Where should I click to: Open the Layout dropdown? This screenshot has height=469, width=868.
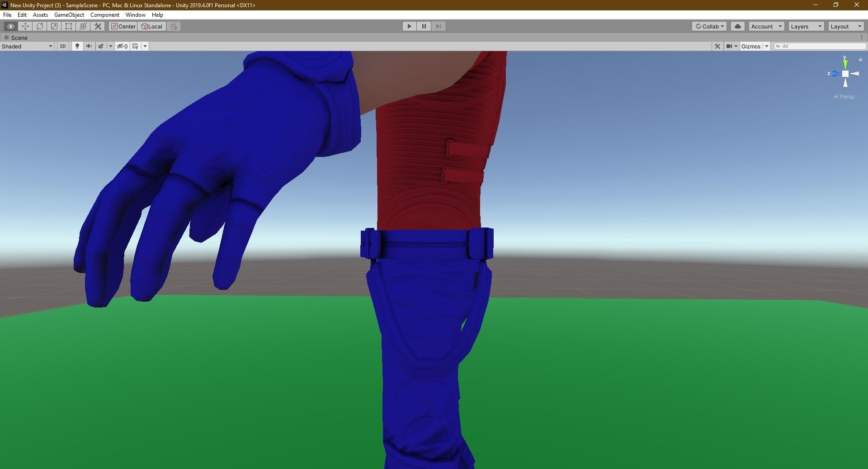(846, 26)
